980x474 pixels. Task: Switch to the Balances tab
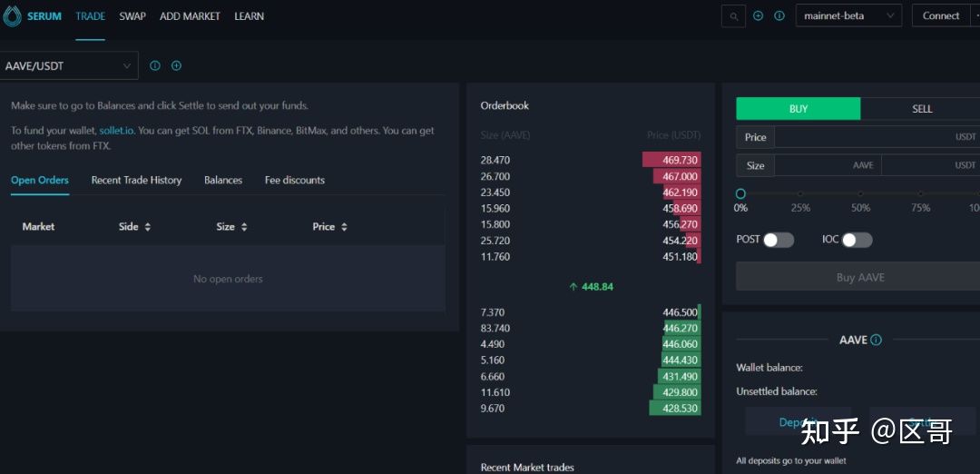223,180
